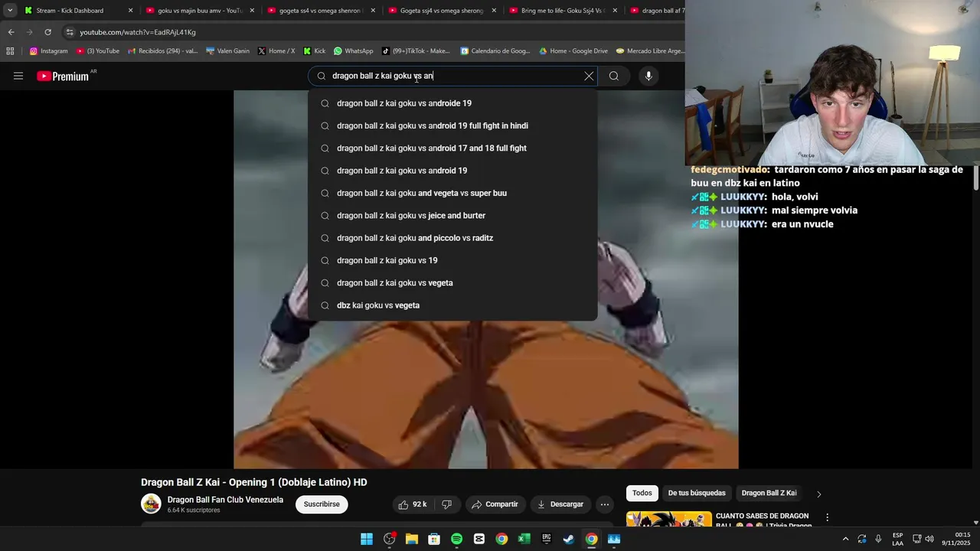Click the Descargar download button
The width and height of the screenshot is (980, 551).
point(560,504)
